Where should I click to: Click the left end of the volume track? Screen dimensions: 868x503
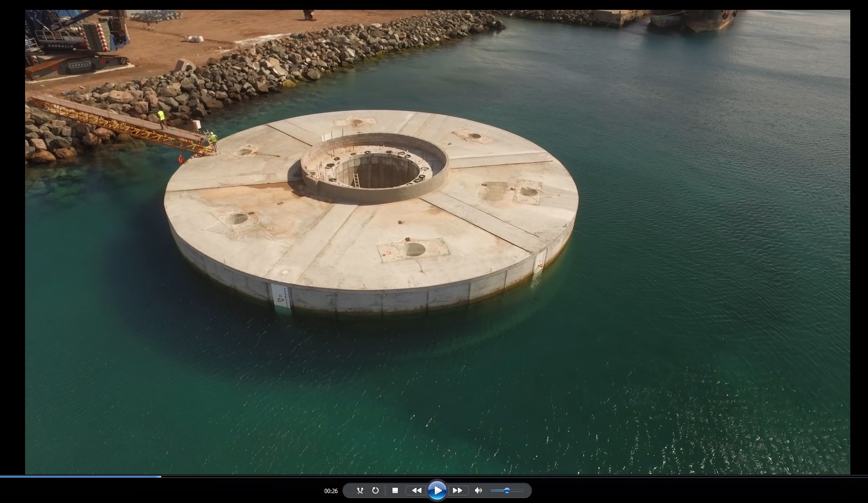tap(492, 490)
